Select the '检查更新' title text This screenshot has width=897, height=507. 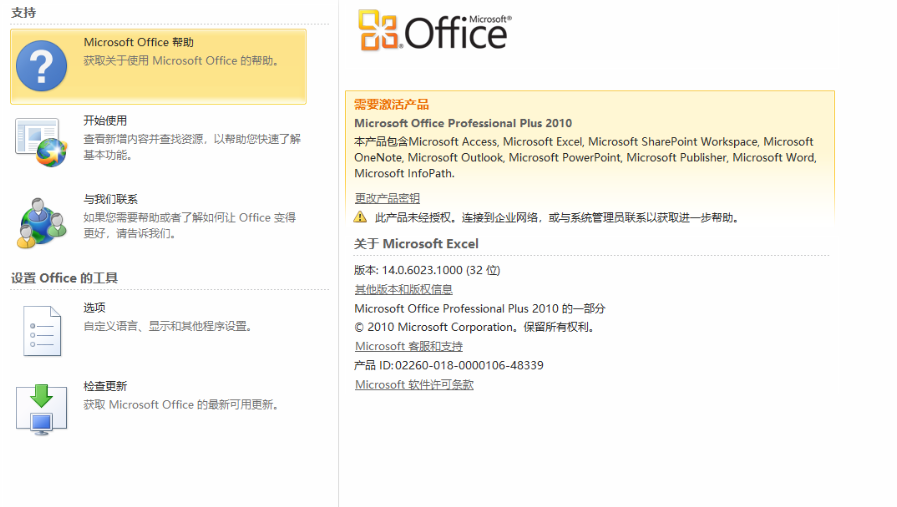(105, 386)
